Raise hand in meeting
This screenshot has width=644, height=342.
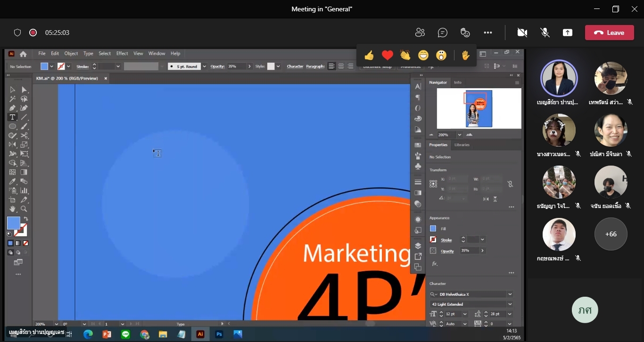pos(466,56)
